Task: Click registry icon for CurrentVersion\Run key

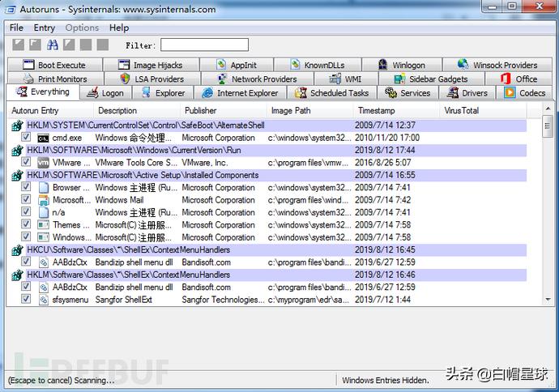Action: [17, 151]
